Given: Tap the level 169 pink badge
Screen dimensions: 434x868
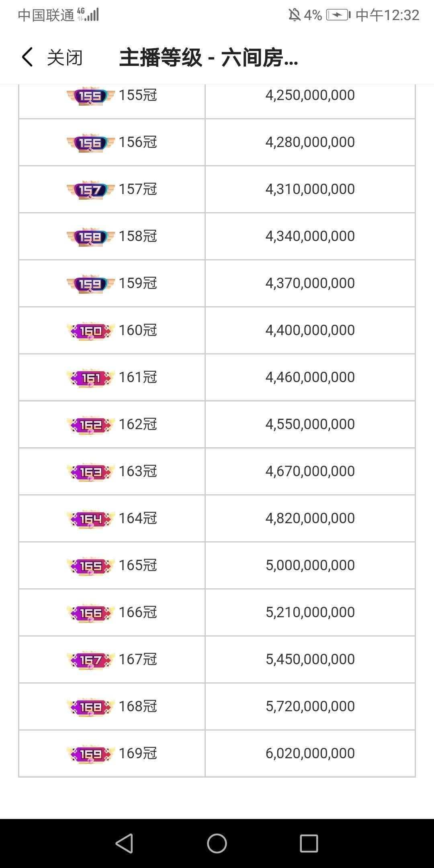Looking at the screenshot, I should [91, 754].
